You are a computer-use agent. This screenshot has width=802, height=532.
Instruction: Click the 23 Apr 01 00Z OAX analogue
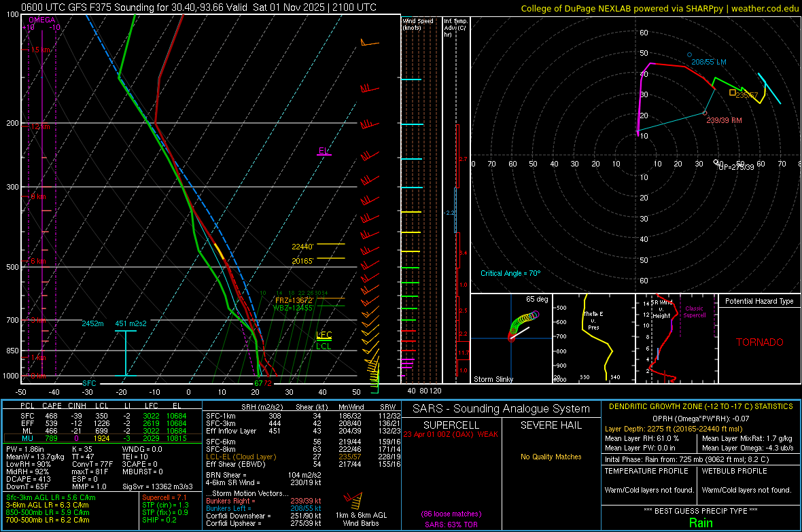451,434
